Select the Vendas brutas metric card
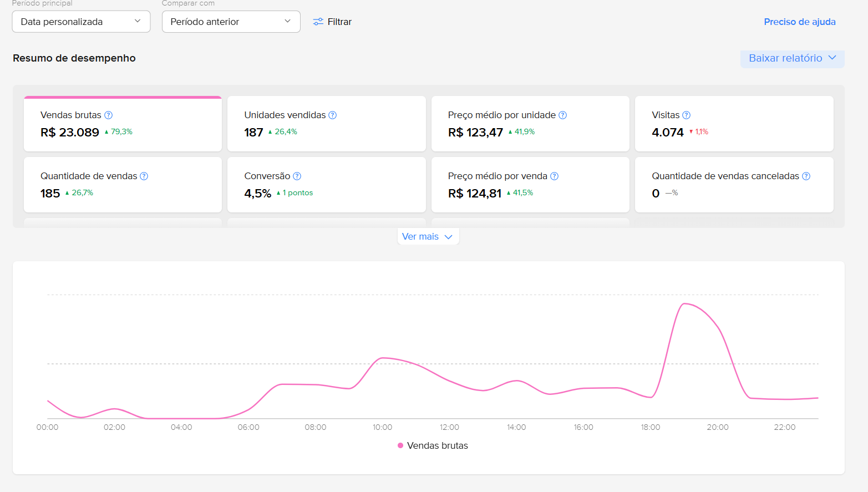This screenshot has width=868, height=492. (x=123, y=124)
